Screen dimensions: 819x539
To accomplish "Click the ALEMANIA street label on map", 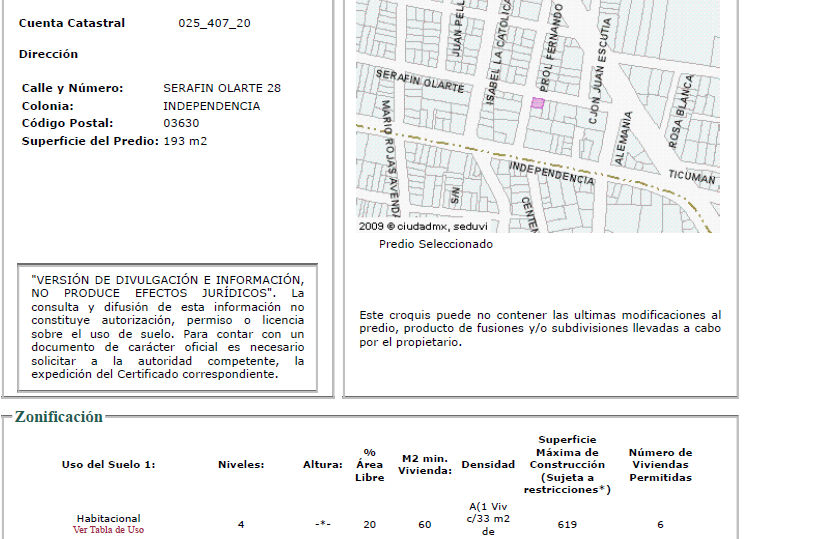I will [x=624, y=138].
